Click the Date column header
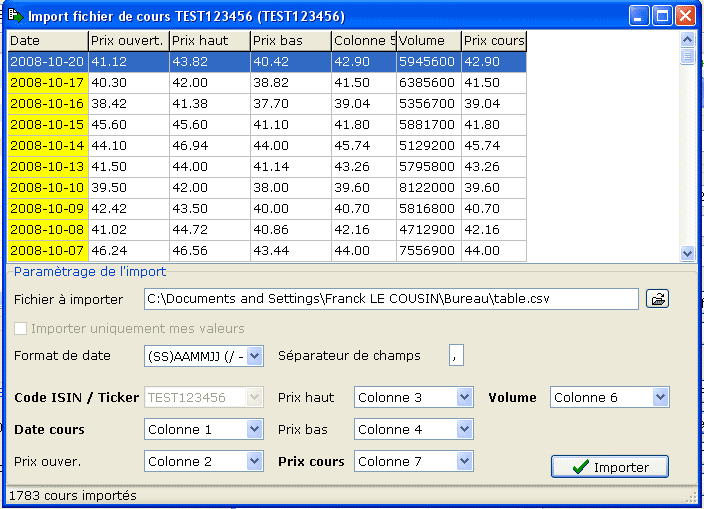Image resolution: width=704 pixels, height=509 pixels. 48,41
